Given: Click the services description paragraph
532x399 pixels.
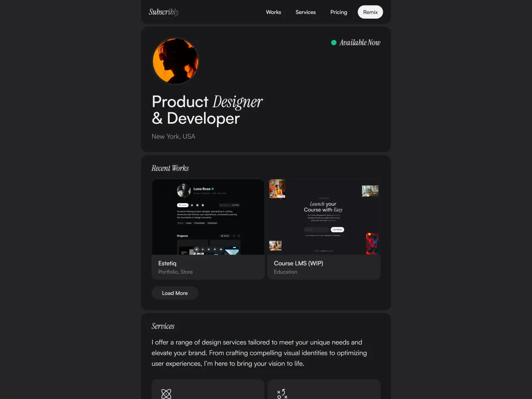Looking at the screenshot, I should point(259,353).
